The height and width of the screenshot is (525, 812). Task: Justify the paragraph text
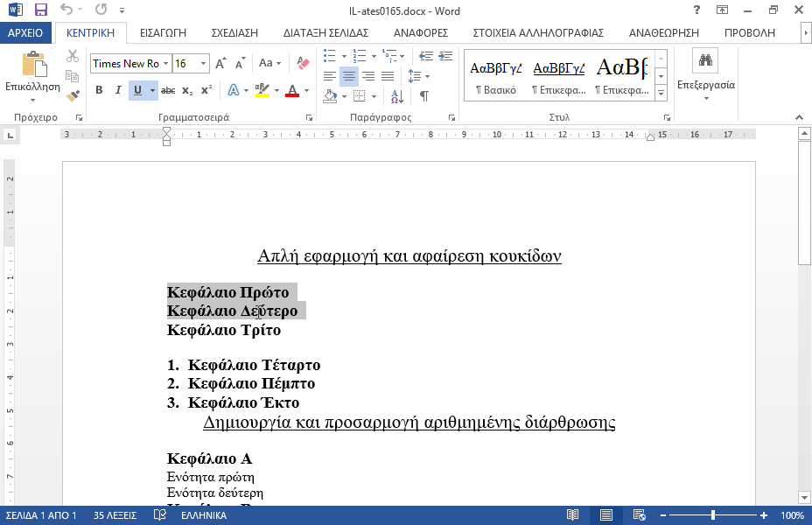point(388,77)
